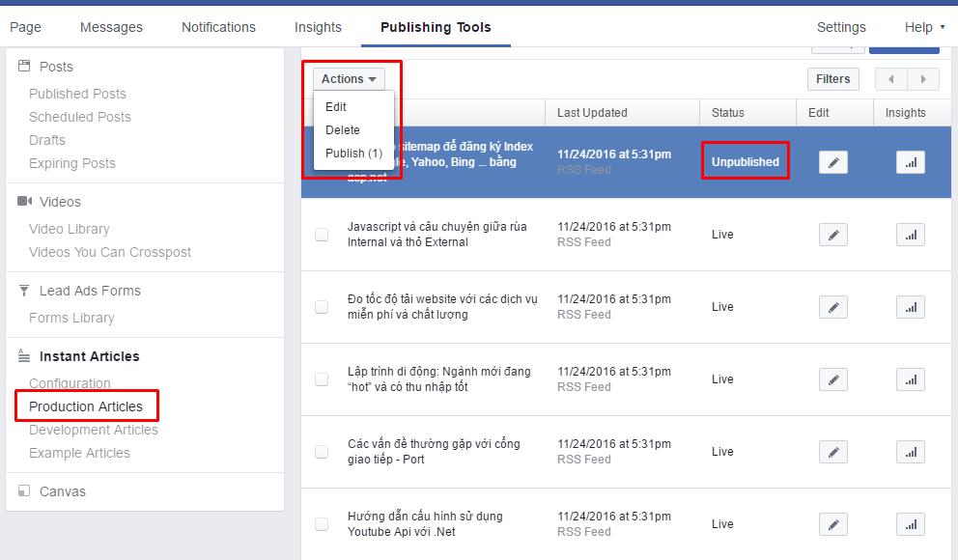Select checkbox for Đo tốc độ tải website

[x=322, y=307]
